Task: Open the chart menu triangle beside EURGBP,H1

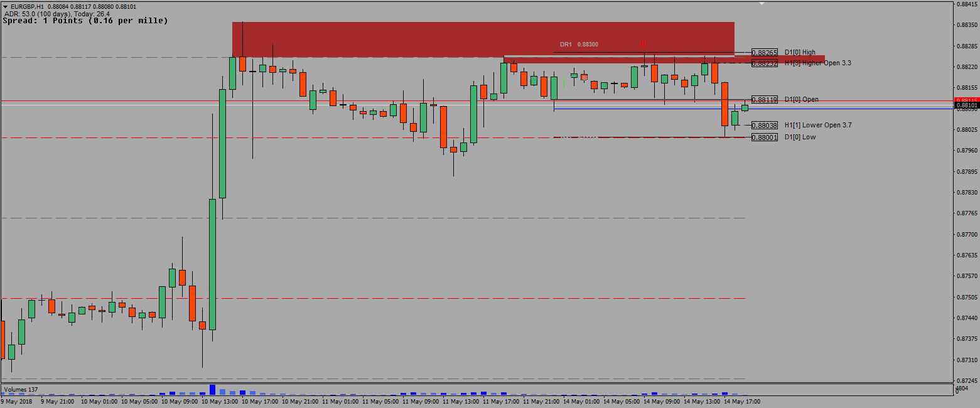Action: coord(5,6)
